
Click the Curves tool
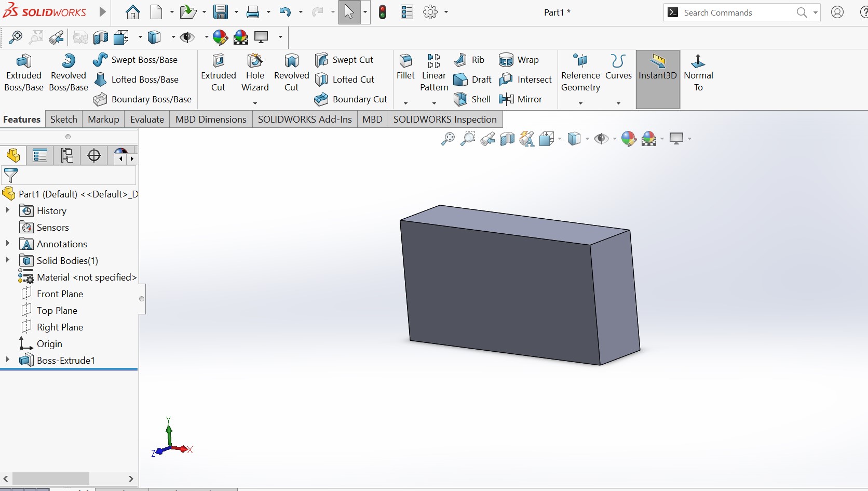pos(618,67)
